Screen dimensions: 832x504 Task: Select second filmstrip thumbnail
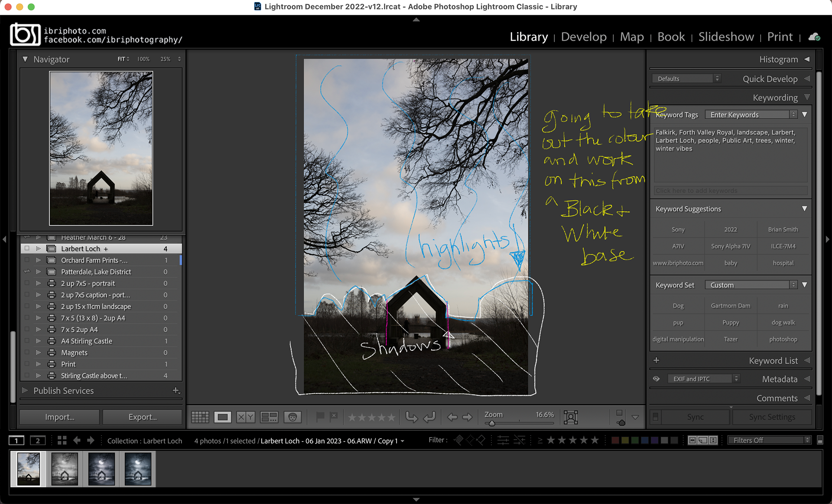point(65,469)
